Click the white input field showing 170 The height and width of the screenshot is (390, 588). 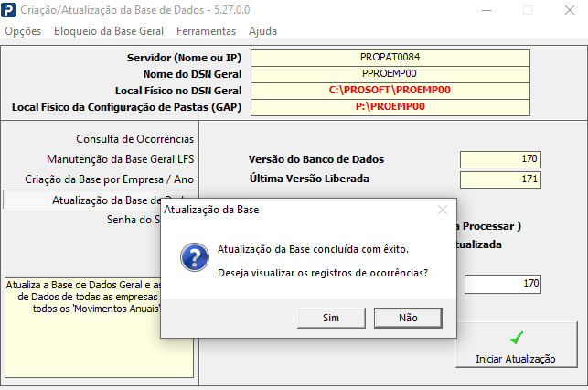[x=503, y=284]
